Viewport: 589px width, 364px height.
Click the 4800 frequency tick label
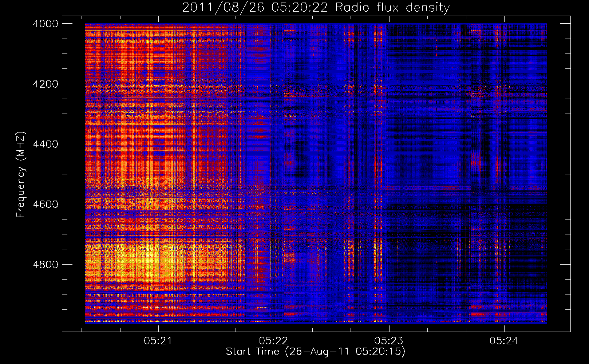(x=46, y=265)
